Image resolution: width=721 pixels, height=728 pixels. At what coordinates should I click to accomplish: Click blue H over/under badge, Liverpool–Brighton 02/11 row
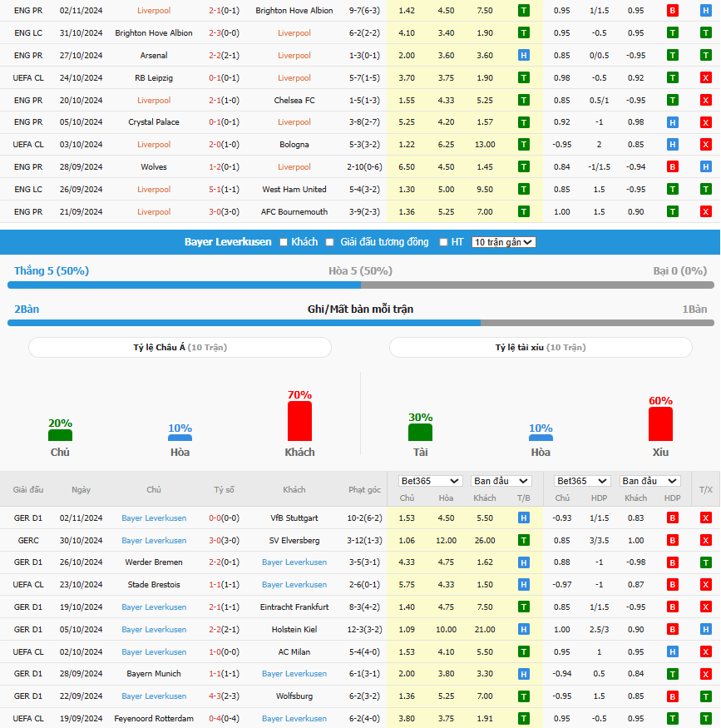[706, 10]
